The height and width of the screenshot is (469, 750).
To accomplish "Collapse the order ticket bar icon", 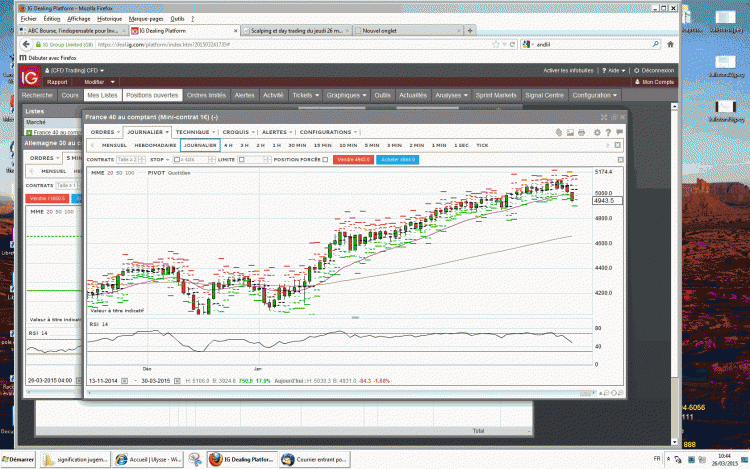I will tap(620, 160).
